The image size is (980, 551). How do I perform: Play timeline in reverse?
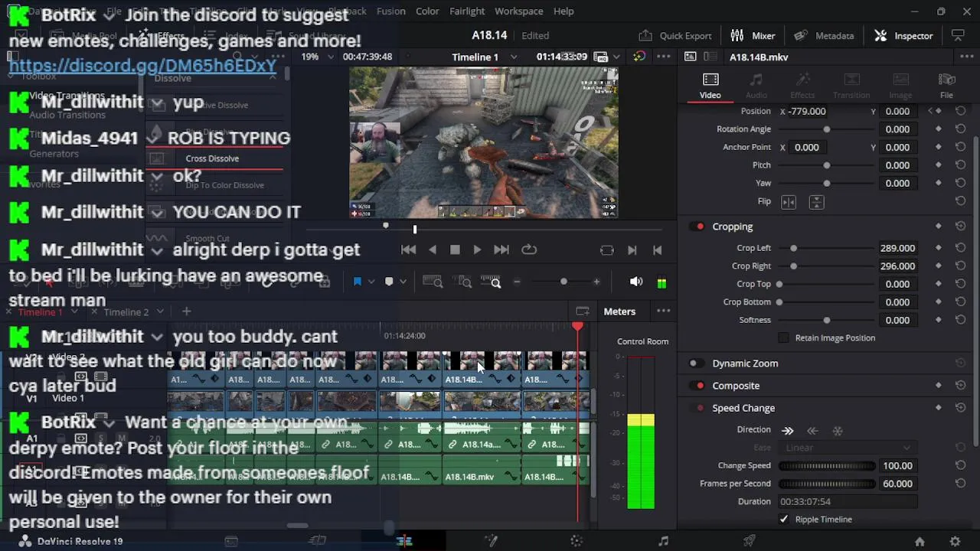coord(433,249)
